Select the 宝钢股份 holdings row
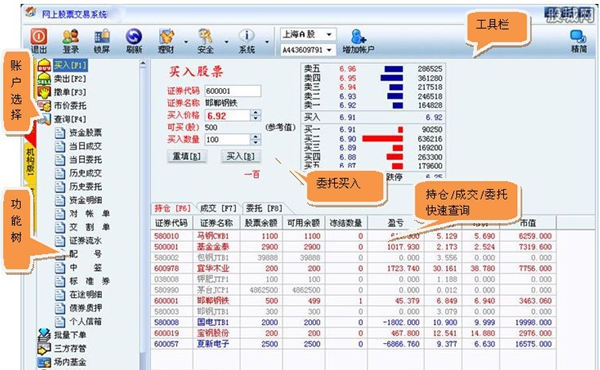 click(354, 333)
